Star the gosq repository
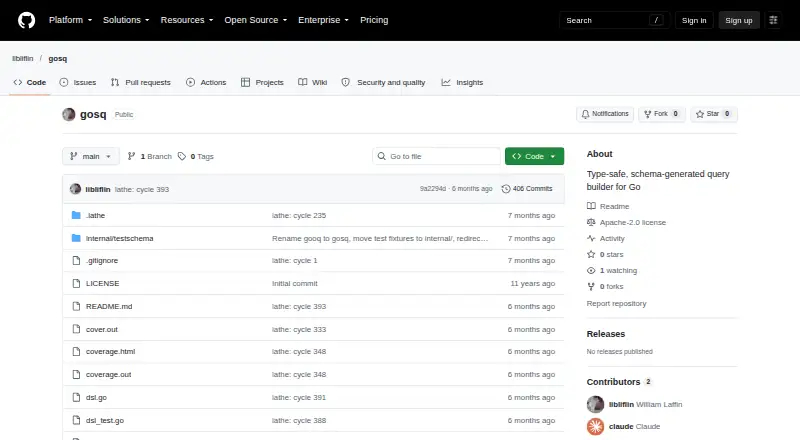The image size is (800, 440). pyautogui.click(x=713, y=114)
